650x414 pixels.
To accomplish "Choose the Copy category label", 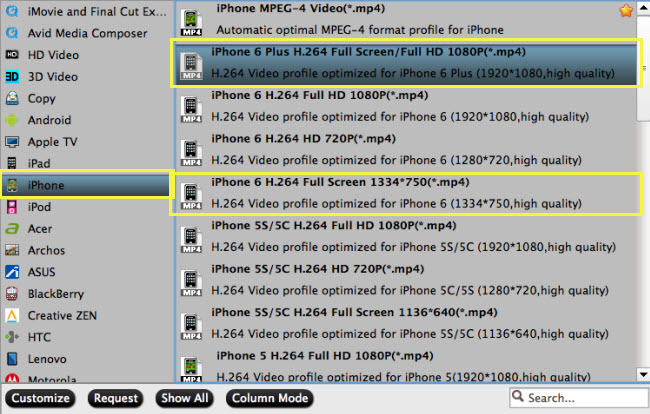I will click(41, 99).
